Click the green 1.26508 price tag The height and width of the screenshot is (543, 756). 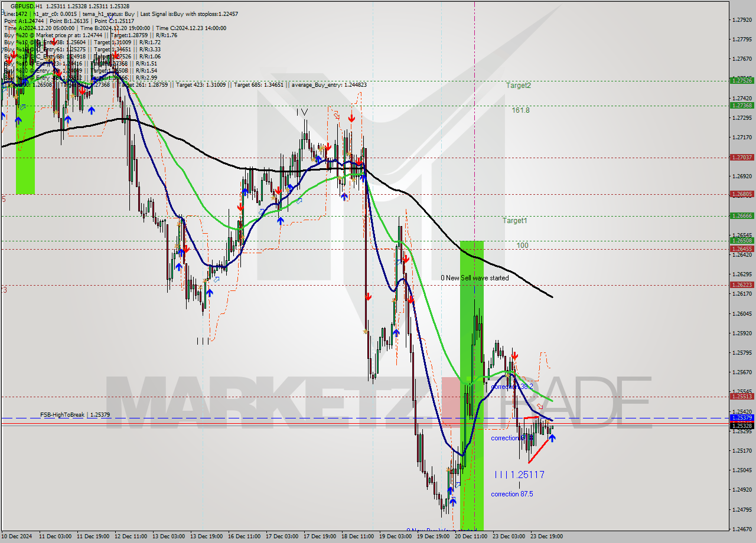[x=742, y=240]
